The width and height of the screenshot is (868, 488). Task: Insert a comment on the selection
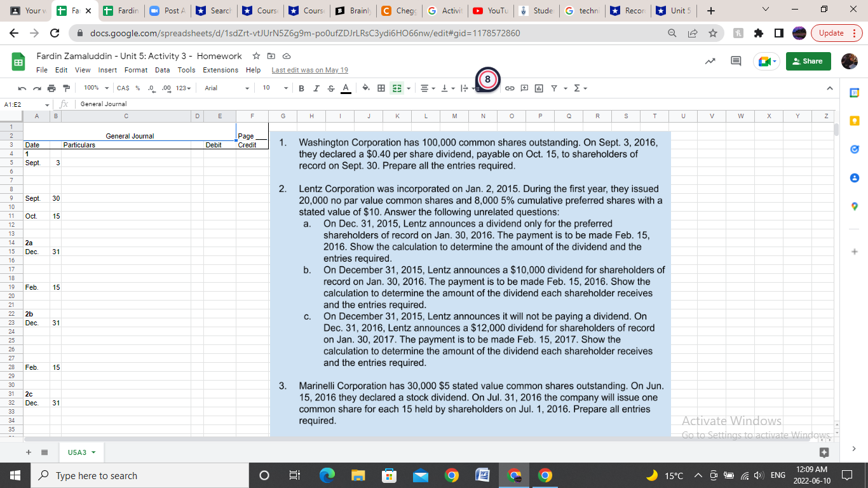[525, 88]
